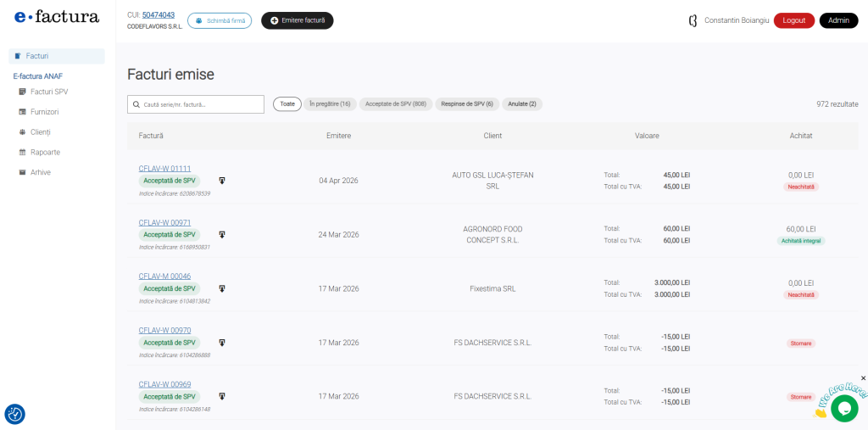Open the Arhive section

(x=40, y=172)
